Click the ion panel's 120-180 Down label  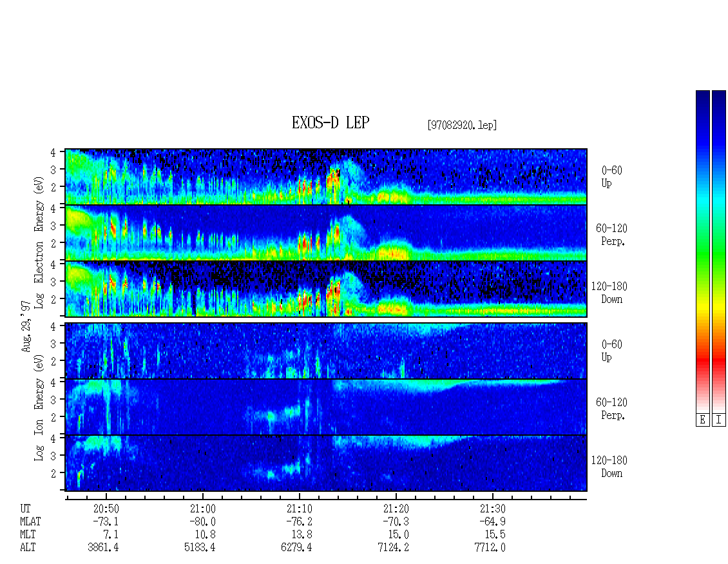tap(609, 467)
